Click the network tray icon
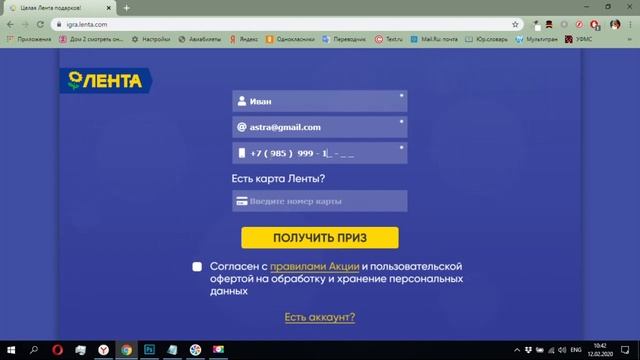Image resolution: width=640 pixels, height=360 pixels. pyautogui.click(x=551, y=350)
